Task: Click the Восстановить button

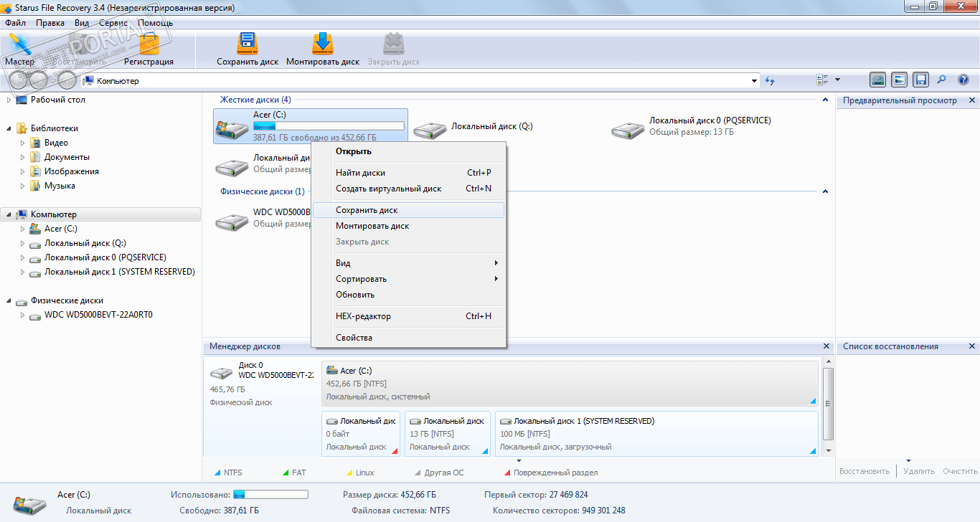Action: tap(864, 471)
